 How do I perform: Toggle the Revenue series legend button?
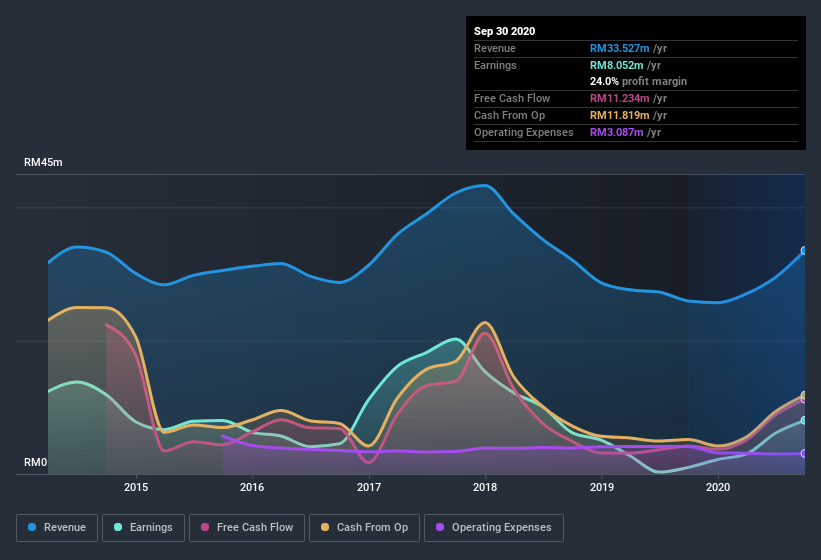57,528
